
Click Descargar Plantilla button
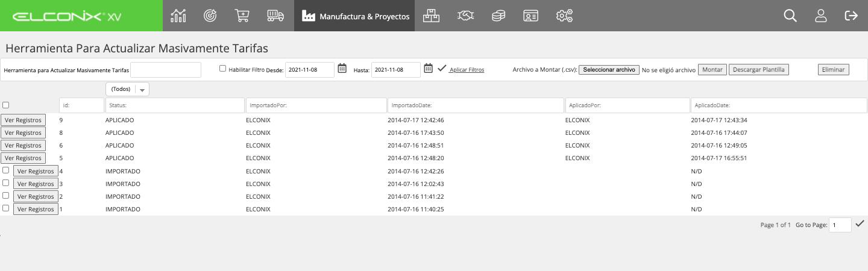[759, 70]
